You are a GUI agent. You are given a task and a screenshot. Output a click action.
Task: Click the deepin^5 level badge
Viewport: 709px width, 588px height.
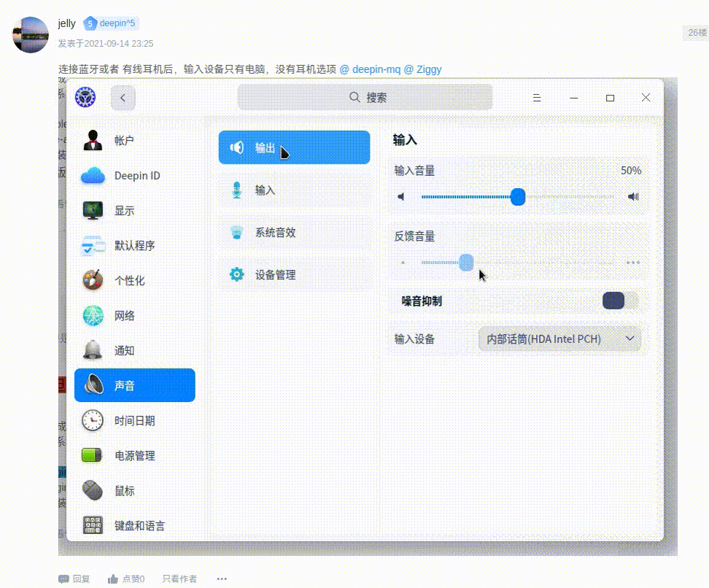[110, 23]
